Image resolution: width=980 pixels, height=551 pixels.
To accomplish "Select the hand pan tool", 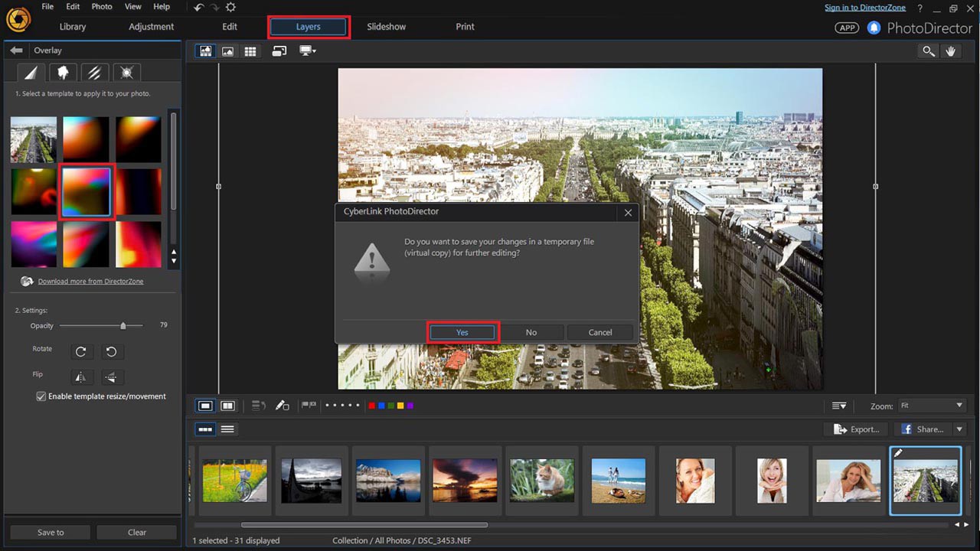I will click(x=951, y=51).
